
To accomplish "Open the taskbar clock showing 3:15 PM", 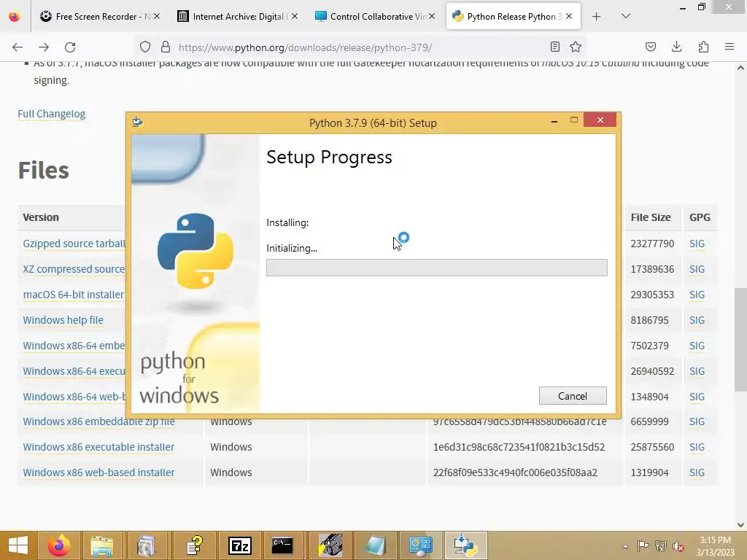I will [715, 546].
